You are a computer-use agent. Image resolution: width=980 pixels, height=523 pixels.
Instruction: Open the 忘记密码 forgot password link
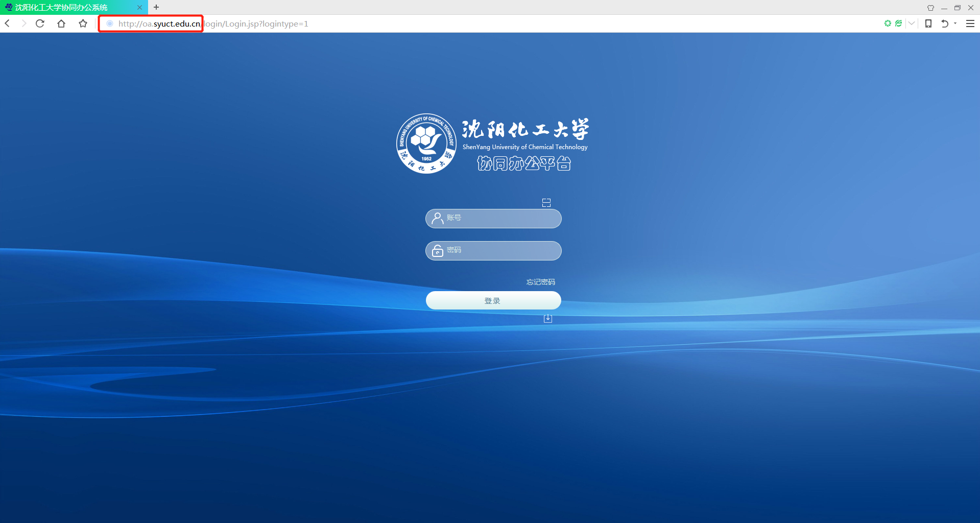click(541, 282)
